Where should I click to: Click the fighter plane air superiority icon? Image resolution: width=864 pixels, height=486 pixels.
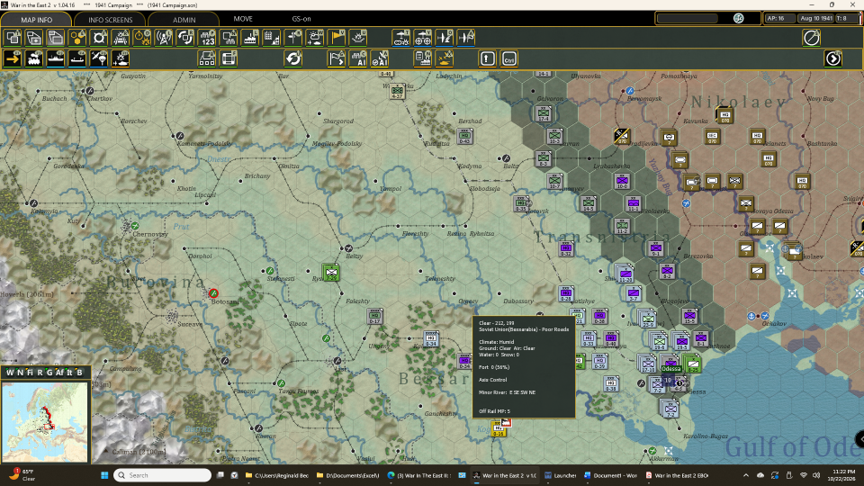444,37
